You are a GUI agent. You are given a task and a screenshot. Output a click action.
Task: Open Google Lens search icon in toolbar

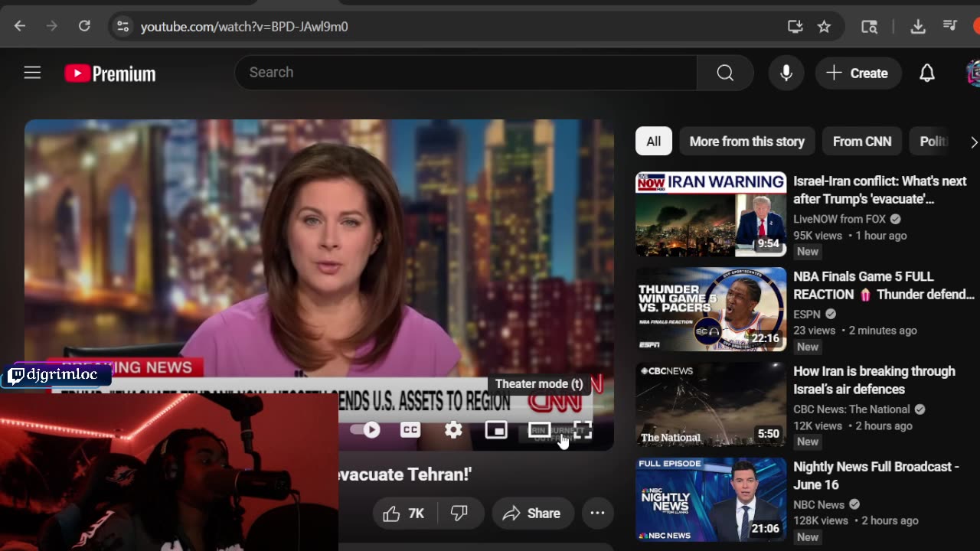coord(869,27)
